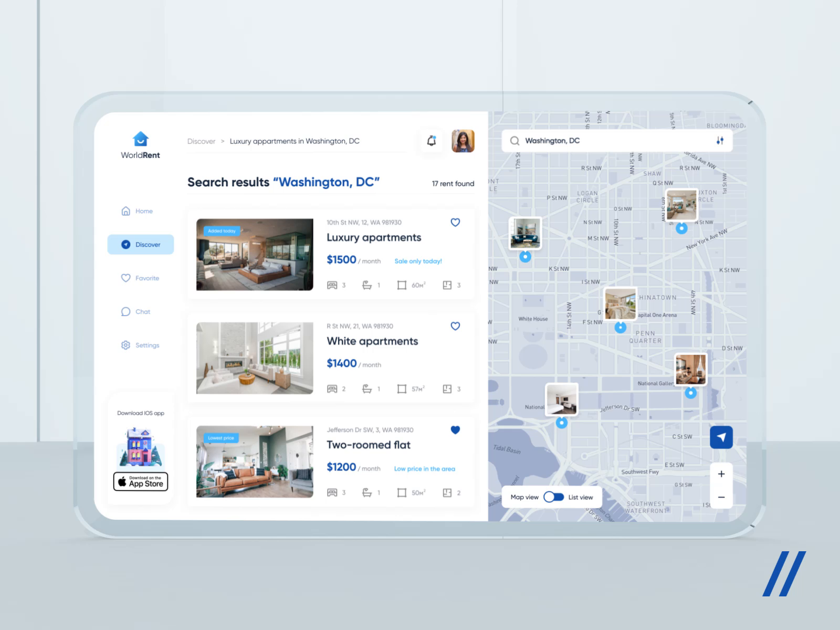Click the Download on App Store button

point(141,481)
